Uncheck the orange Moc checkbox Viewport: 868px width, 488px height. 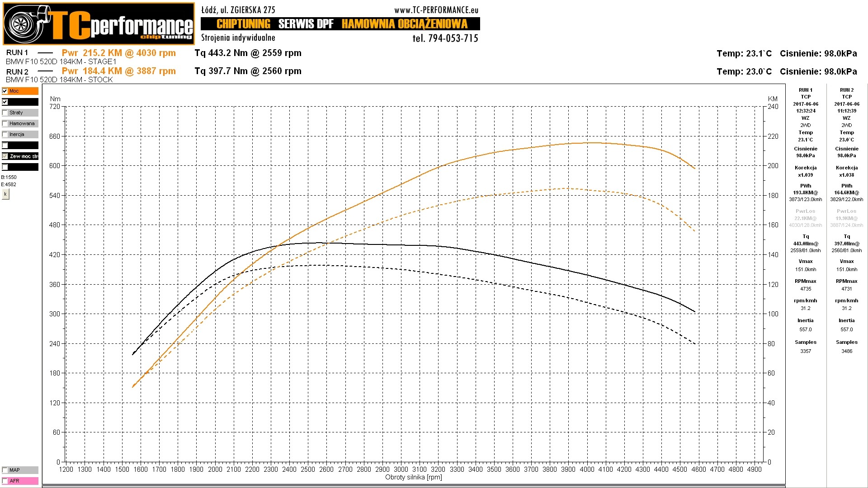point(5,91)
